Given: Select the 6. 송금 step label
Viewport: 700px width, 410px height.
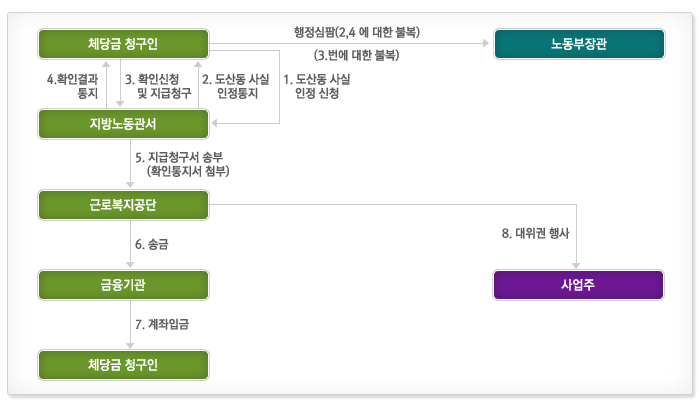Looking at the screenshot, I should pyautogui.click(x=151, y=244).
